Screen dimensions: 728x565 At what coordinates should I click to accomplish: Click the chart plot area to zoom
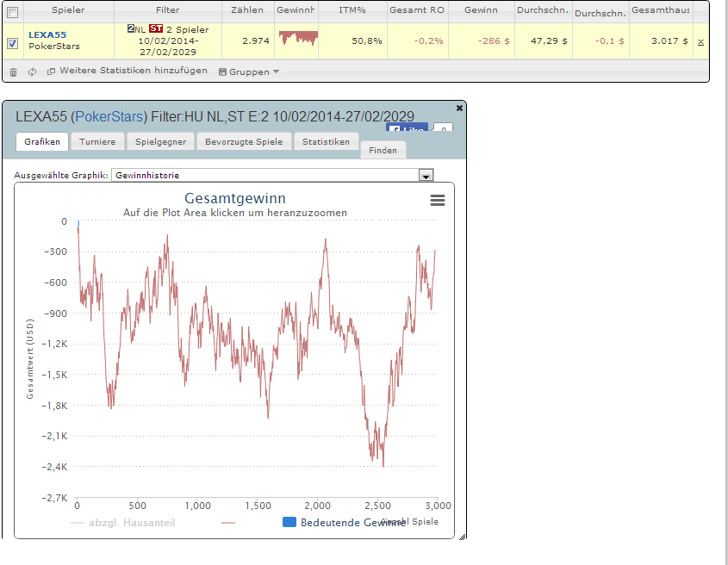[x=257, y=357]
